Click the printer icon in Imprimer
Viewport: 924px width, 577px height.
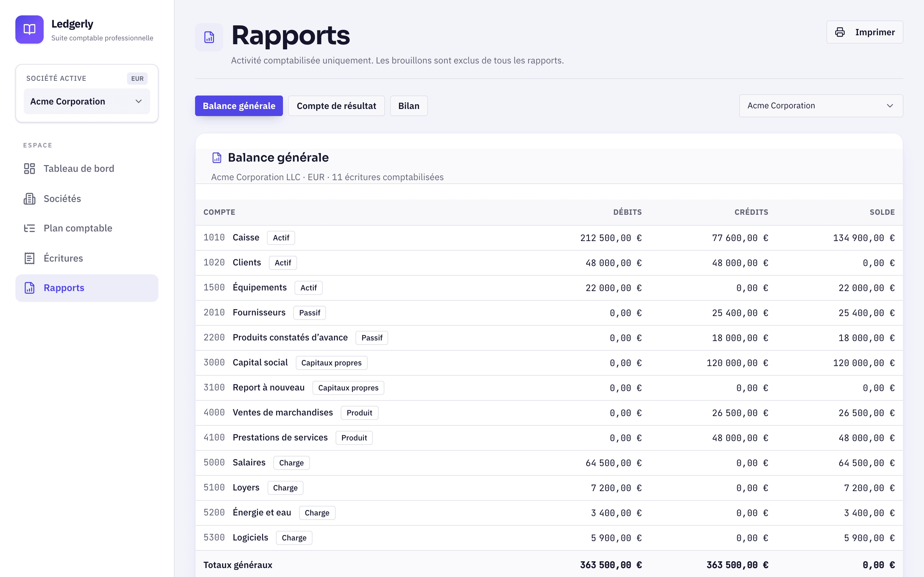point(840,32)
